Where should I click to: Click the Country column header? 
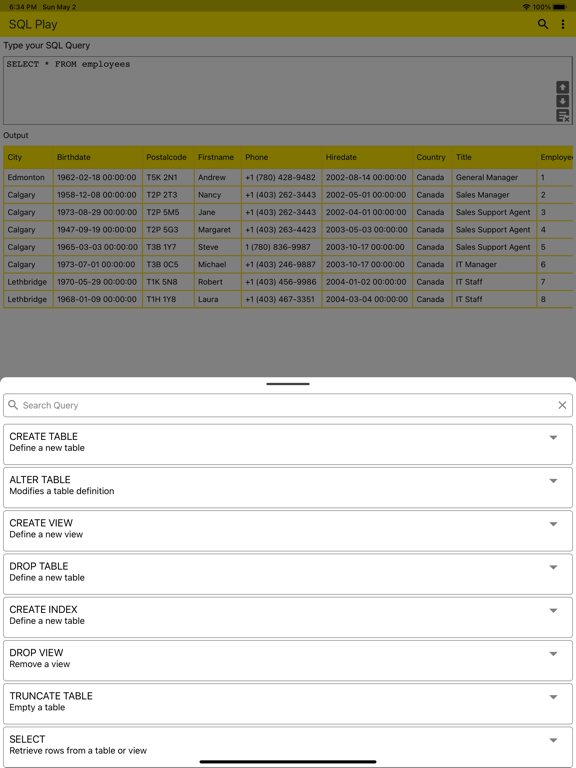432,157
